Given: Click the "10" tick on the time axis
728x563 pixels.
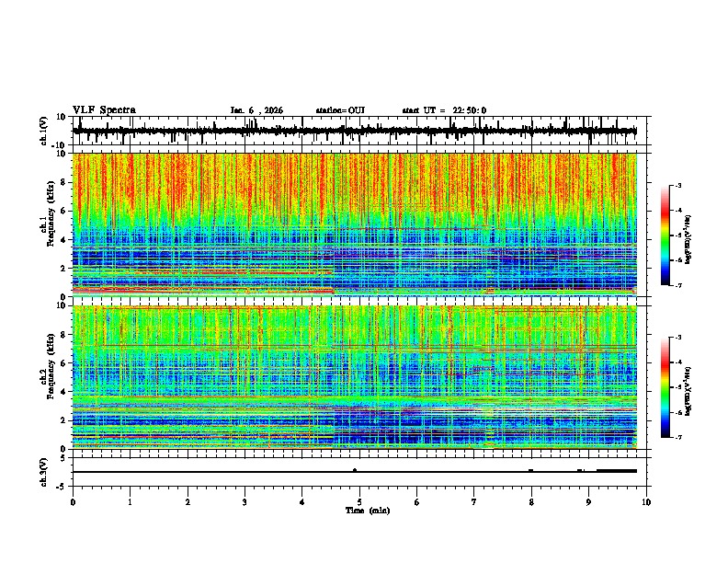Looking at the screenshot, I should tap(646, 502).
